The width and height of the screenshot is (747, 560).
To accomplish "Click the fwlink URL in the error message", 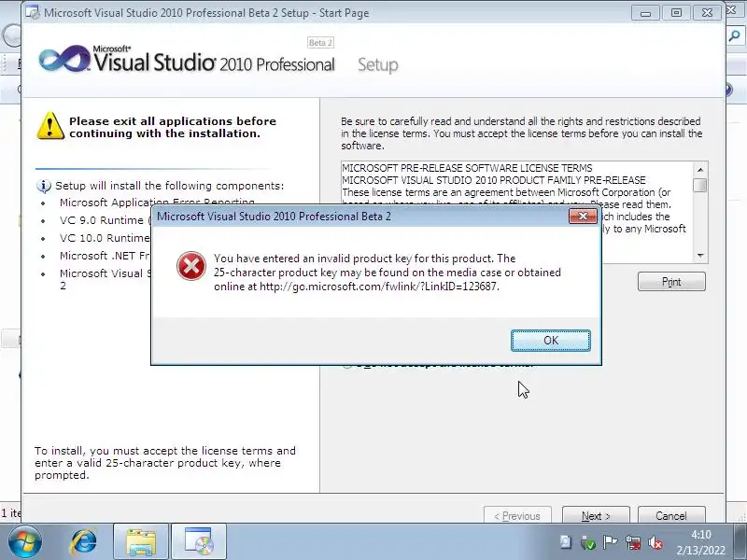I will [379, 287].
